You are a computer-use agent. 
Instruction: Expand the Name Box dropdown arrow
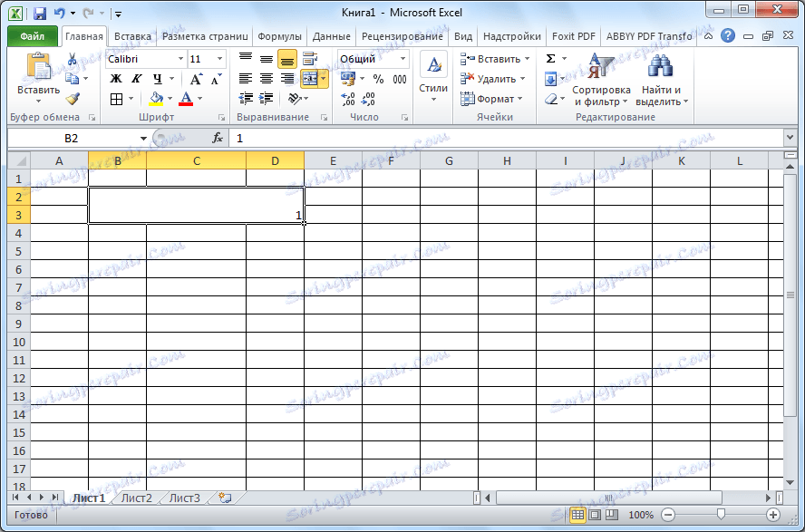[143, 138]
